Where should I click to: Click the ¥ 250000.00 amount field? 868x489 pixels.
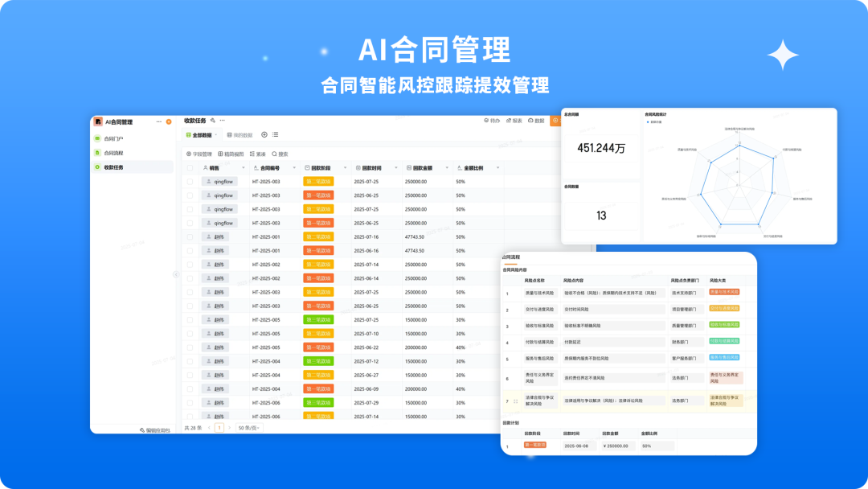pyautogui.click(x=618, y=446)
